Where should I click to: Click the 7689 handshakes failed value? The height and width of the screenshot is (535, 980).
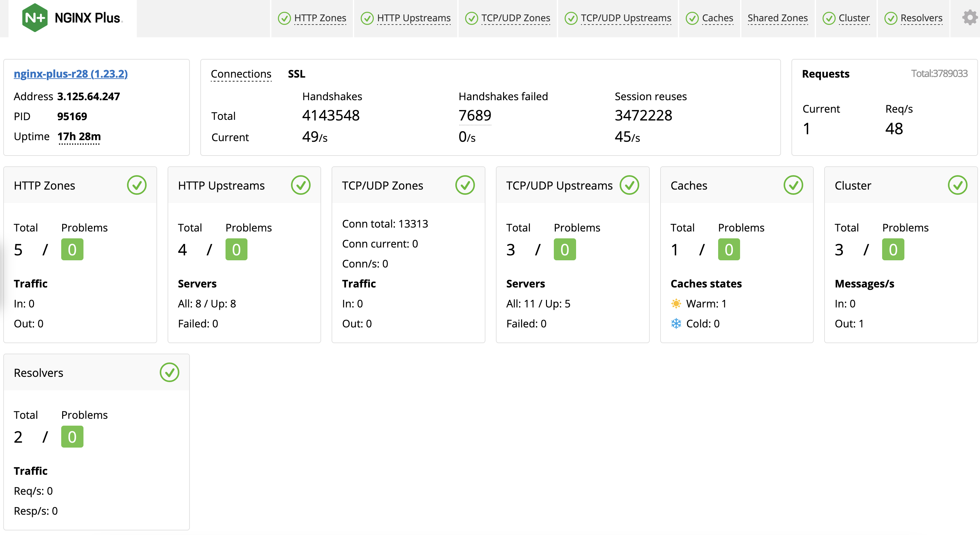click(475, 115)
